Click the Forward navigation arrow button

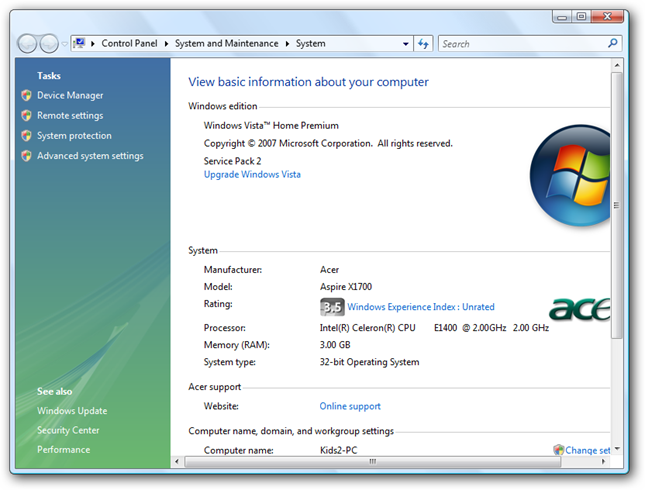(49, 44)
